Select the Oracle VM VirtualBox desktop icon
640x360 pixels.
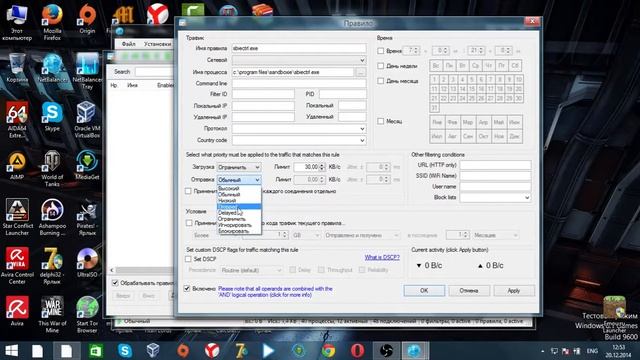coord(87,120)
